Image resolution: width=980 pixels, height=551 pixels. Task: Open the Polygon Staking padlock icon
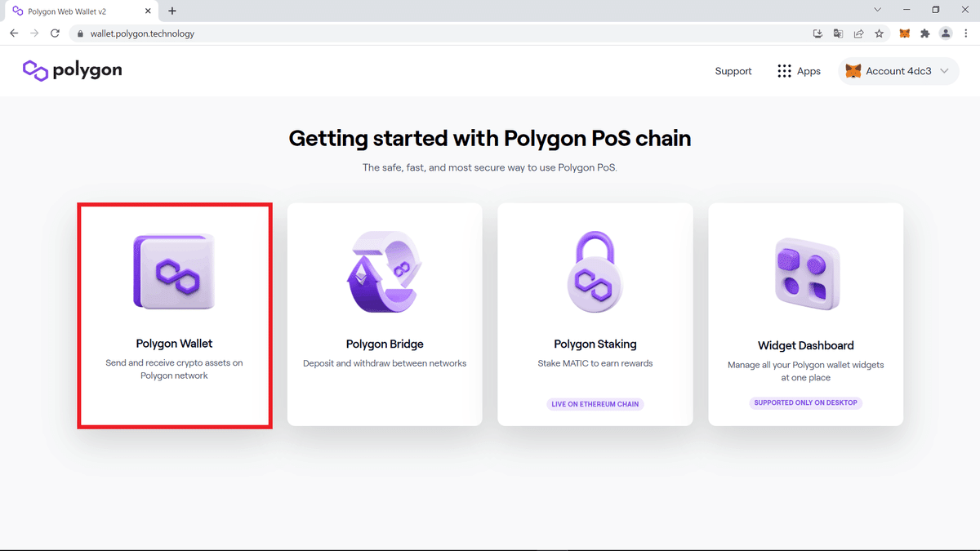point(595,272)
